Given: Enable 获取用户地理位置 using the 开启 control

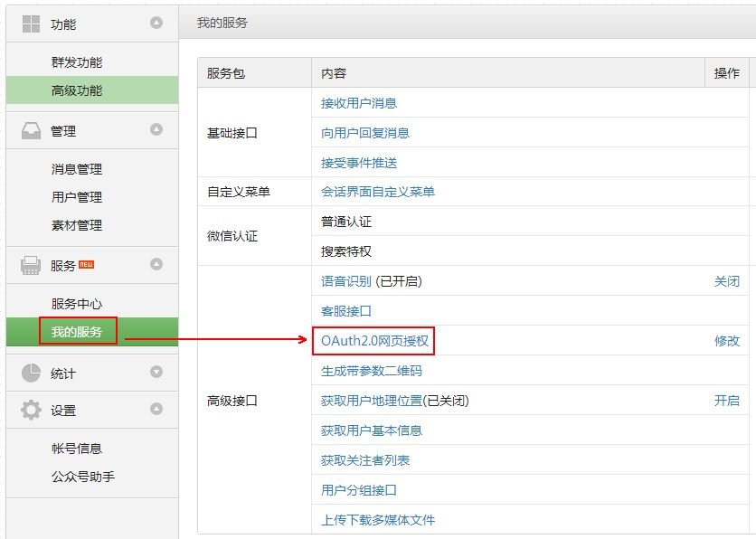Looking at the screenshot, I should click(729, 401).
